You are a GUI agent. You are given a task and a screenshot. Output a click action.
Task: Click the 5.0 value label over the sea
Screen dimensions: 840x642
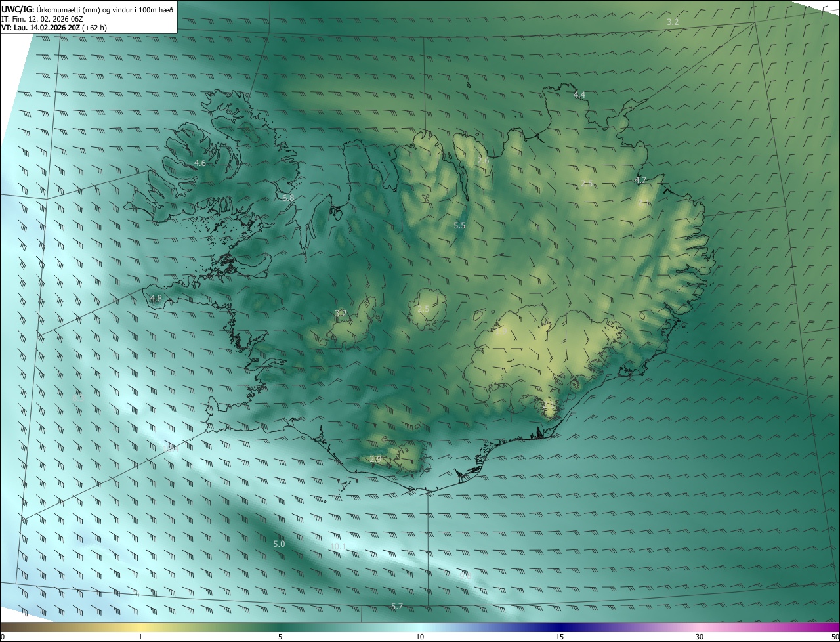[x=279, y=544]
